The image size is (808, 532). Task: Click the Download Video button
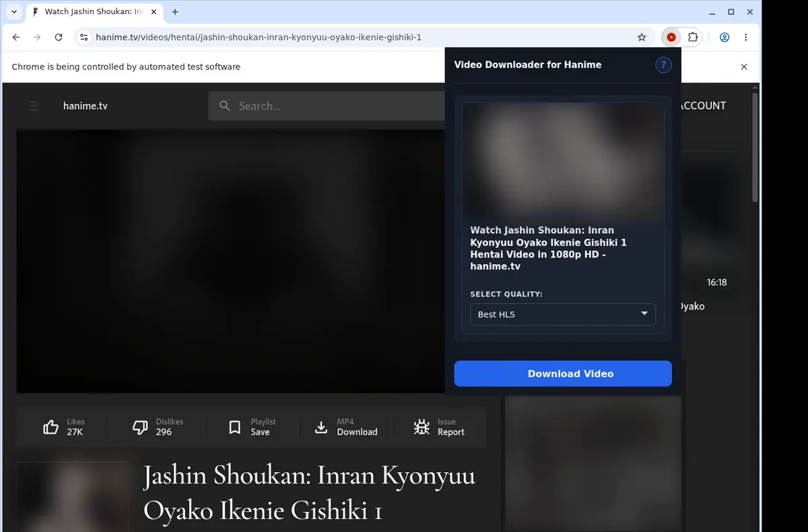pos(563,374)
